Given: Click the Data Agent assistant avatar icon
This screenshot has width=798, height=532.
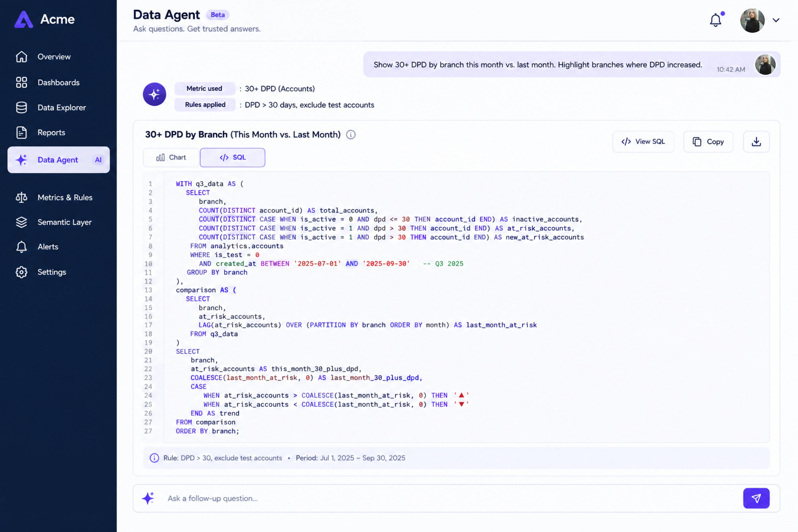Looking at the screenshot, I should click(x=154, y=94).
